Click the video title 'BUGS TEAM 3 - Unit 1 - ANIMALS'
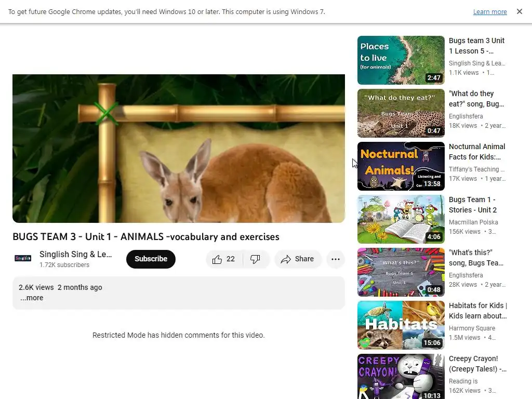The image size is (532, 399). [x=146, y=236]
